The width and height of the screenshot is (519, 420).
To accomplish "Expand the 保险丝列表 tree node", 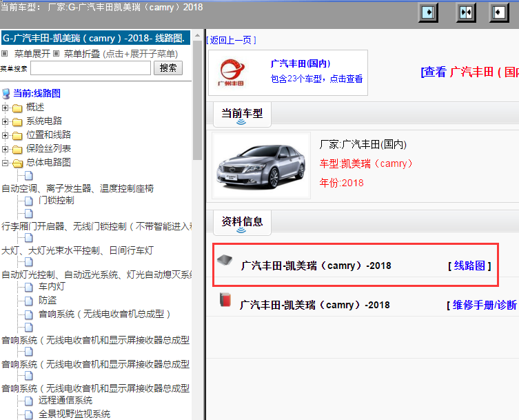I will point(5,150).
